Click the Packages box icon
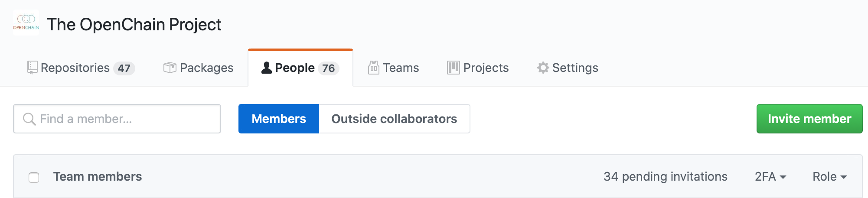Viewport: 868px width, 198px height. (x=170, y=68)
